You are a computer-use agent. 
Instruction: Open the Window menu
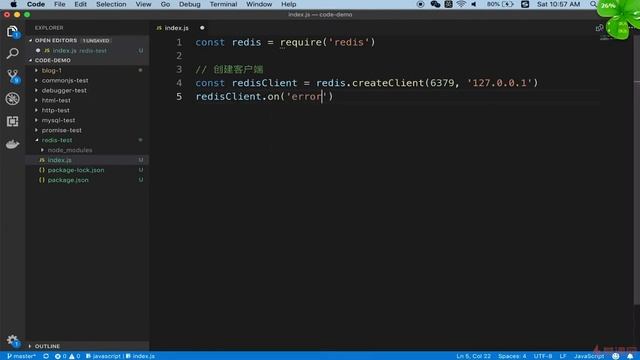[x=259, y=4]
